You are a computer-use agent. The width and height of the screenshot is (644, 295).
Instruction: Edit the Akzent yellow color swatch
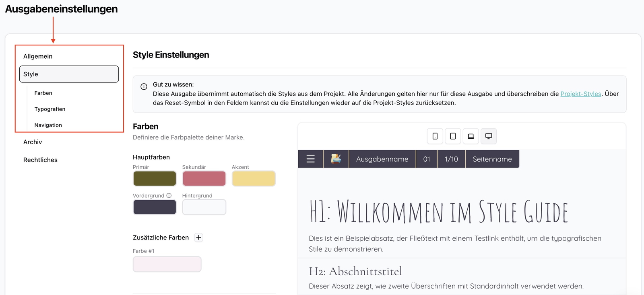click(254, 178)
